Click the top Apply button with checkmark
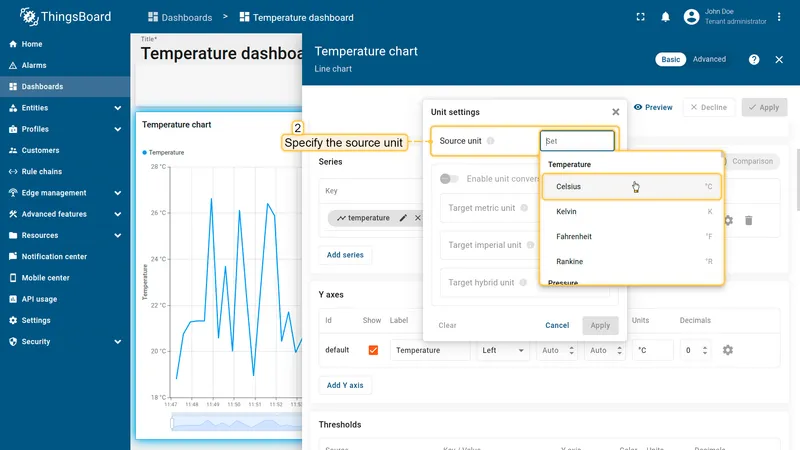This screenshot has width=800, height=450. [764, 107]
